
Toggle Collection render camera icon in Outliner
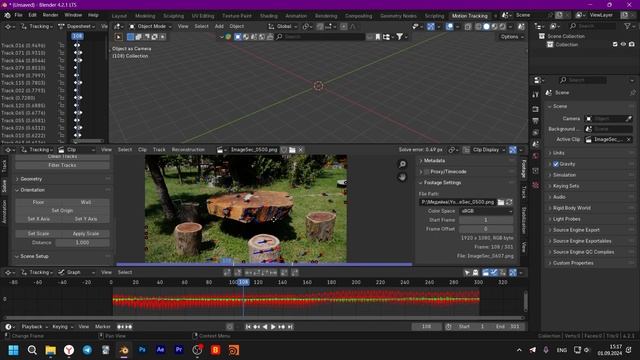pos(632,44)
